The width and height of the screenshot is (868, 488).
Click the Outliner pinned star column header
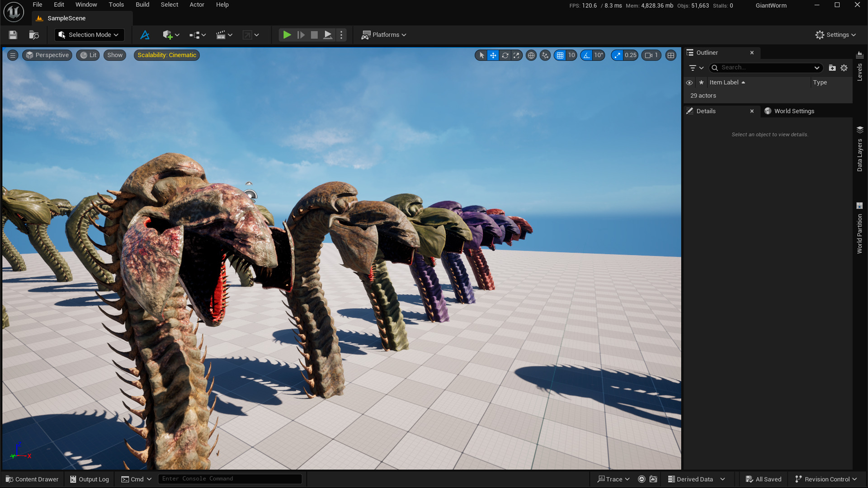point(701,83)
